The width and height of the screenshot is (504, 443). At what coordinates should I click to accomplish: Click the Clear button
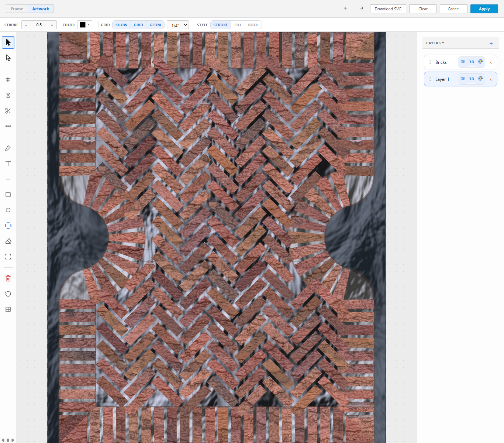click(x=423, y=9)
